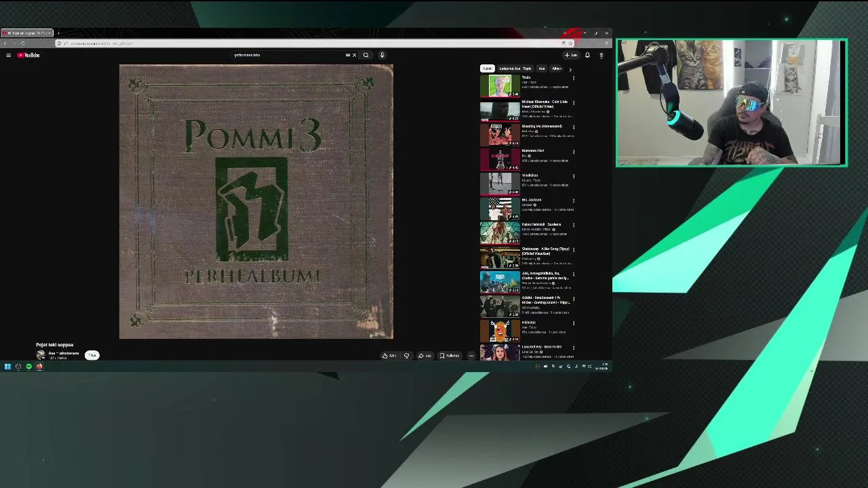The image size is (868, 488).
Task: Open Tuulu video thumbnail
Action: [x=500, y=85]
